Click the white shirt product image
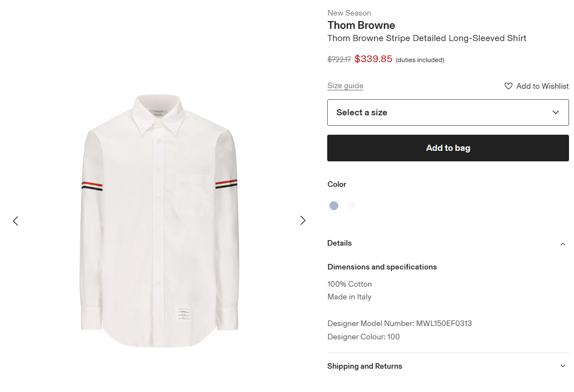 point(159,221)
